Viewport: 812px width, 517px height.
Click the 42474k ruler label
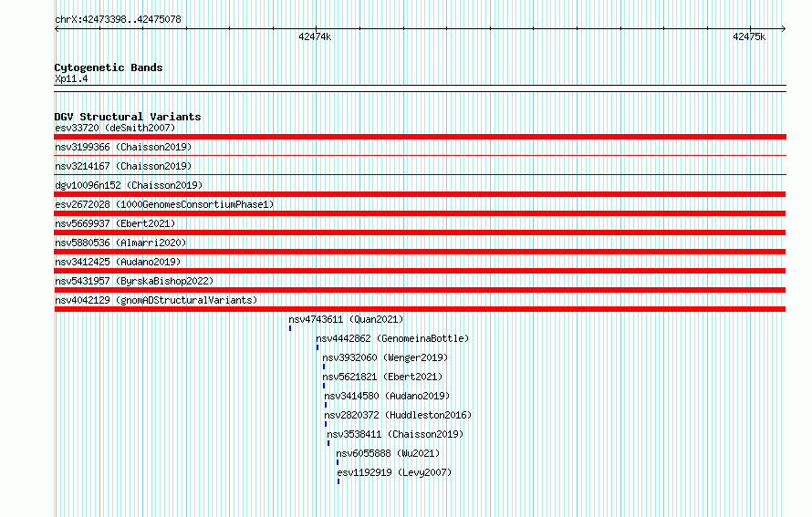pos(315,36)
